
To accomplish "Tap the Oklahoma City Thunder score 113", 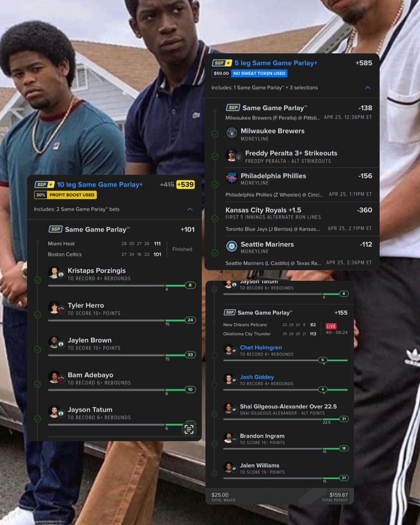I will (313, 334).
